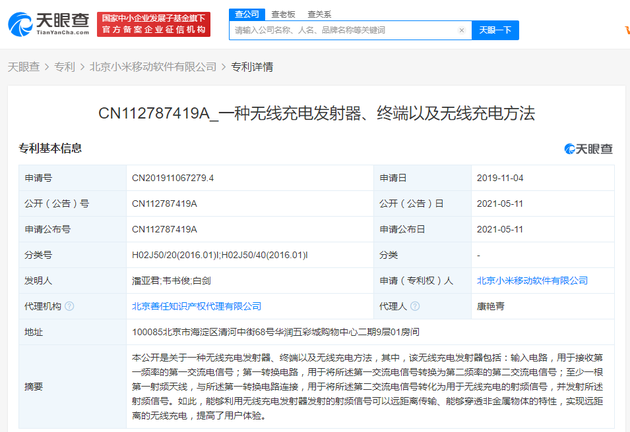Click the 申请号 label cell
This screenshot has width=630, height=432.
(x=73, y=178)
